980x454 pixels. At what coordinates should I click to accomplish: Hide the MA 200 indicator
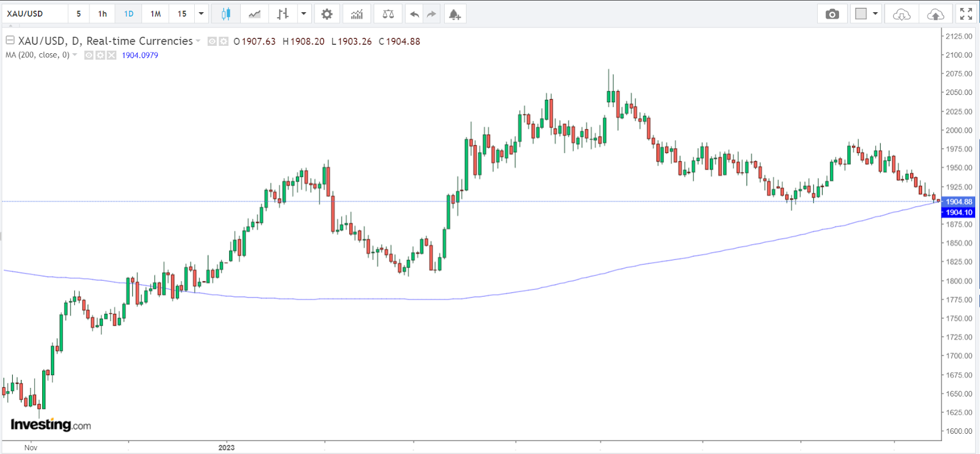point(89,55)
